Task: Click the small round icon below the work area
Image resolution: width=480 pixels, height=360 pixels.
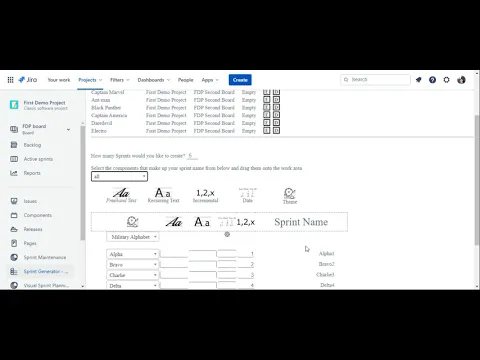Action: 227,234
